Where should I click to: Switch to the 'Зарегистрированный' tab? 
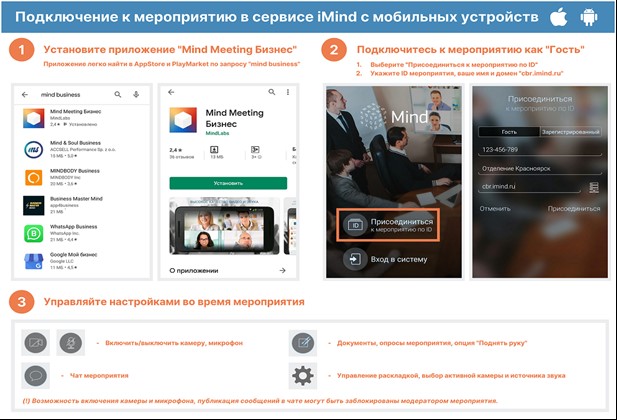point(570,131)
